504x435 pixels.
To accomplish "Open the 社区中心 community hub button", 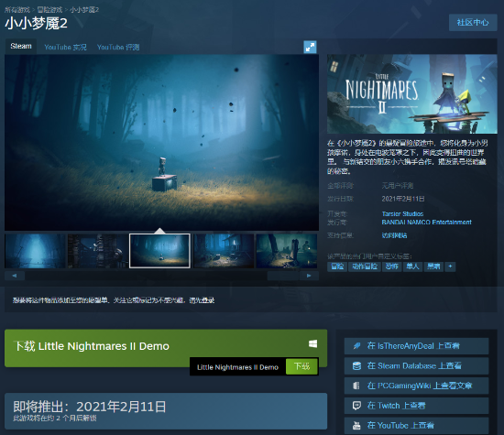I will coord(473,23).
